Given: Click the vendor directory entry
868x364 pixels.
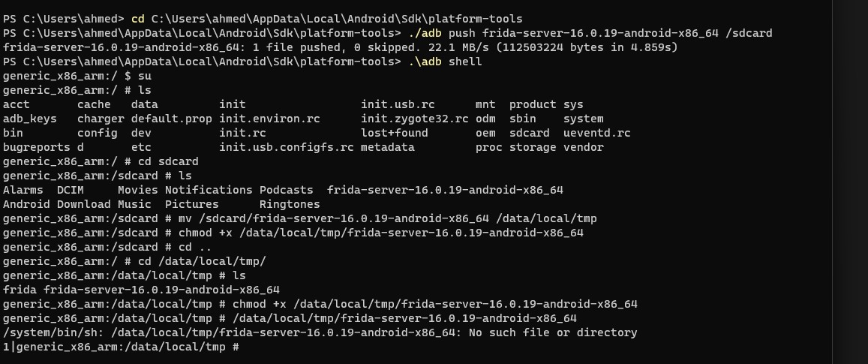Looking at the screenshot, I should click(x=583, y=147).
